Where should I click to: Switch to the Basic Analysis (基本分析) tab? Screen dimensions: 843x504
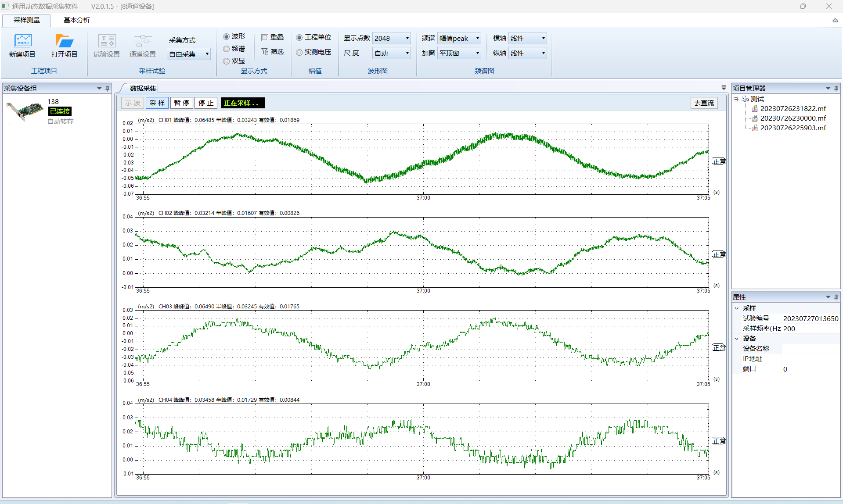click(x=76, y=20)
